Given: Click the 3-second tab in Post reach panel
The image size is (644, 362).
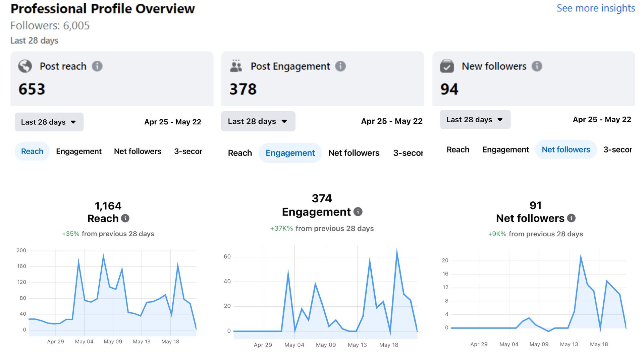Looking at the screenshot, I should 187,152.
